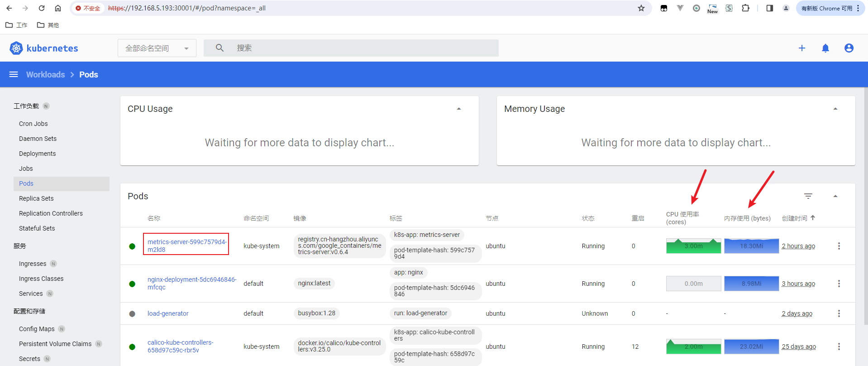Open Ingress Classes in the sidebar

(41, 279)
